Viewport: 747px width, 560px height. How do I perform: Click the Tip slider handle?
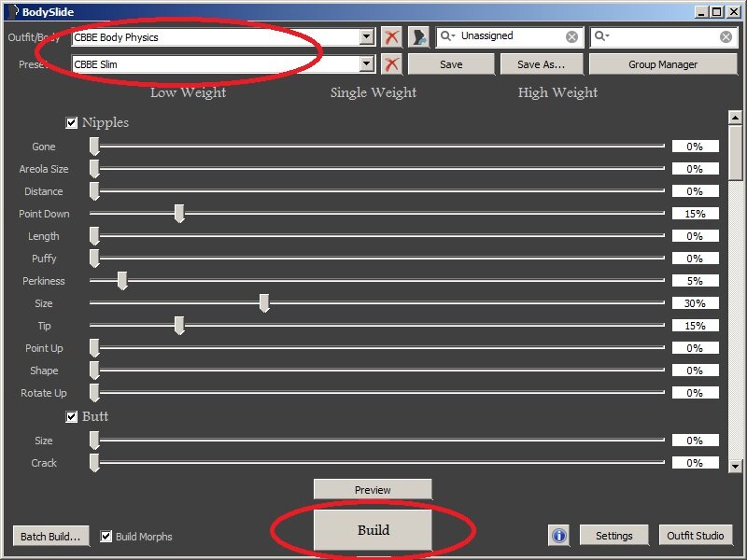[x=179, y=326]
